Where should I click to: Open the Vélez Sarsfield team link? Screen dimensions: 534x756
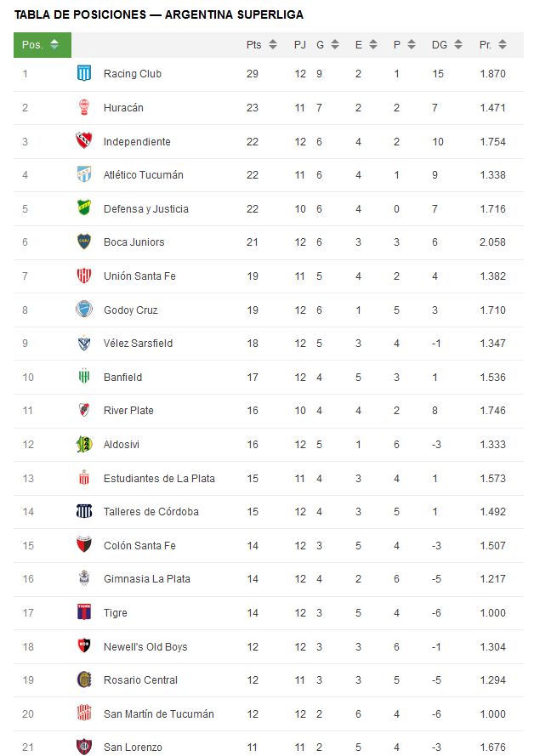click(138, 344)
